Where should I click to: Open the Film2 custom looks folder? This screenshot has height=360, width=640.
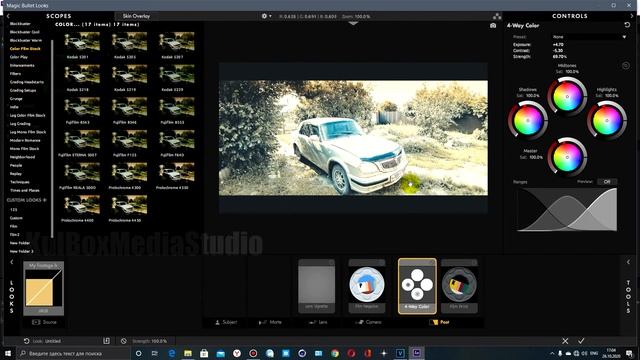click(x=15, y=234)
